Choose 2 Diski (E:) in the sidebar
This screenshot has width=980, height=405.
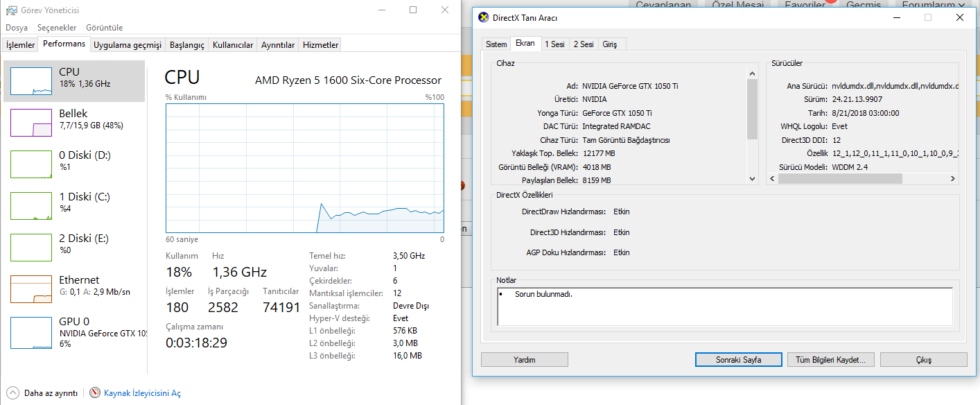pyautogui.click(x=75, y=248)
